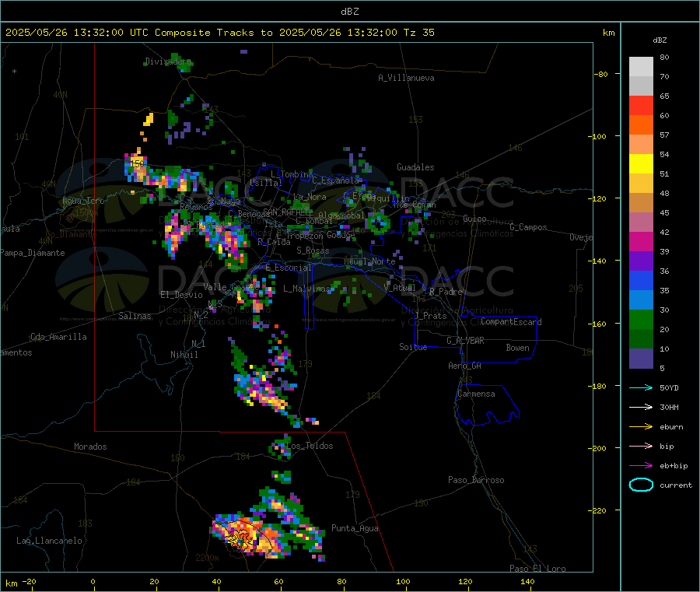Click the -200 km vertical axis tick label
This screenshot has width=700, height=592.
tap(599, 448)
